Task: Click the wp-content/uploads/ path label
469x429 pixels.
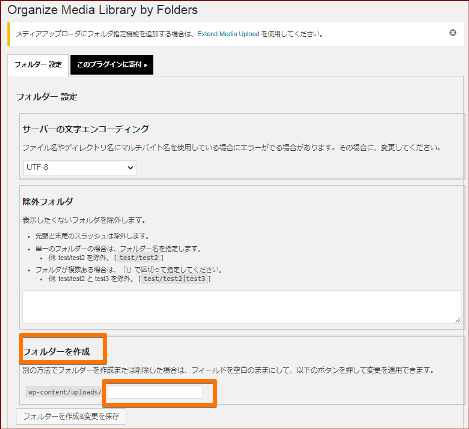Action: click(64, 392)
